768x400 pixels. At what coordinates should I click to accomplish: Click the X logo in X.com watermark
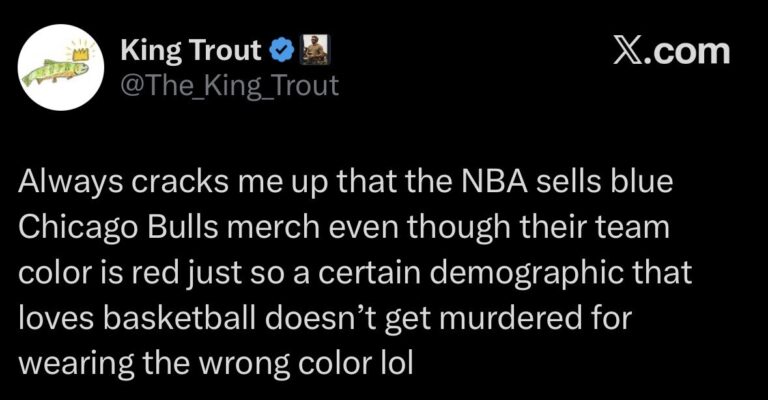click(x=626, y=51)
